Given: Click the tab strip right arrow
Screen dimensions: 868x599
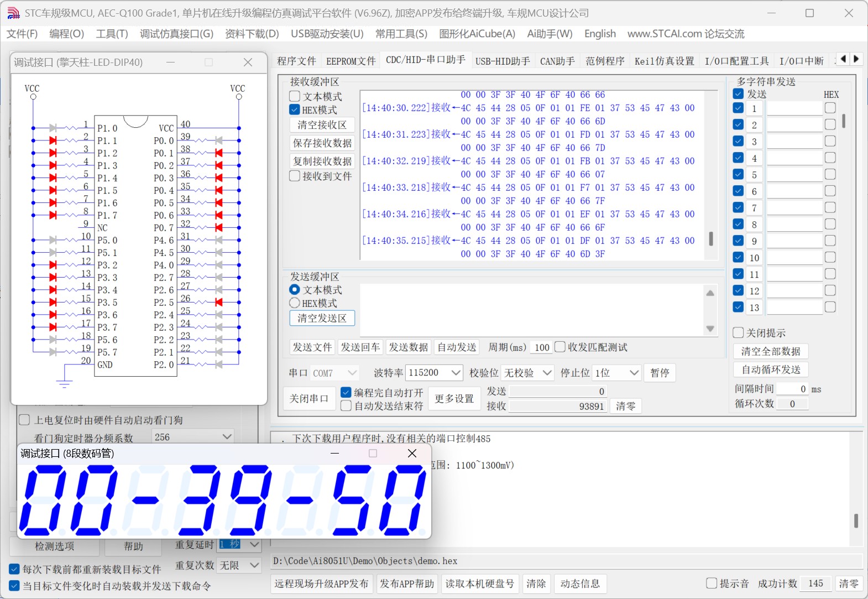Looking at the screenshot, I should (856, 59).
